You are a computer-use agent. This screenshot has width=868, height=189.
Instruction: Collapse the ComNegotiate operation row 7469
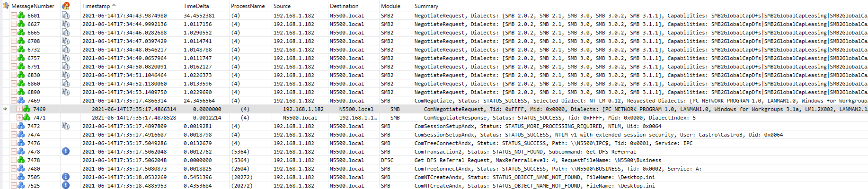14,101
